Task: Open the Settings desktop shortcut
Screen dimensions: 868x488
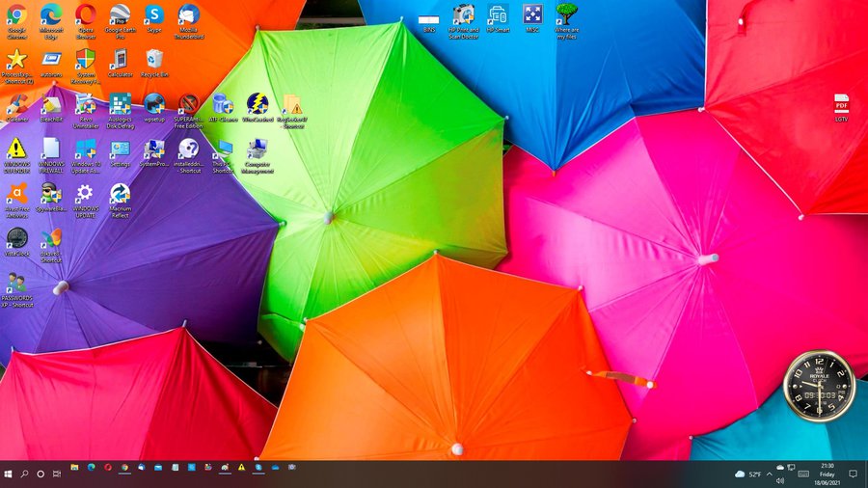Action: (121, 152)
